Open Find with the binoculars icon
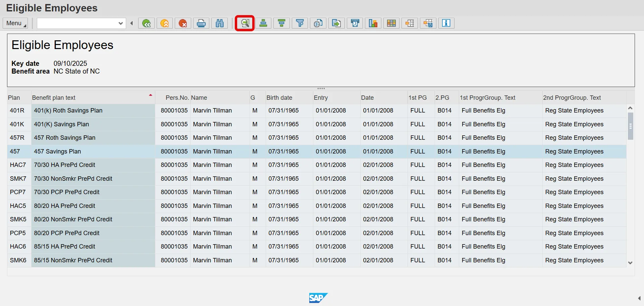The image size is (644, 306). (220, 23)
